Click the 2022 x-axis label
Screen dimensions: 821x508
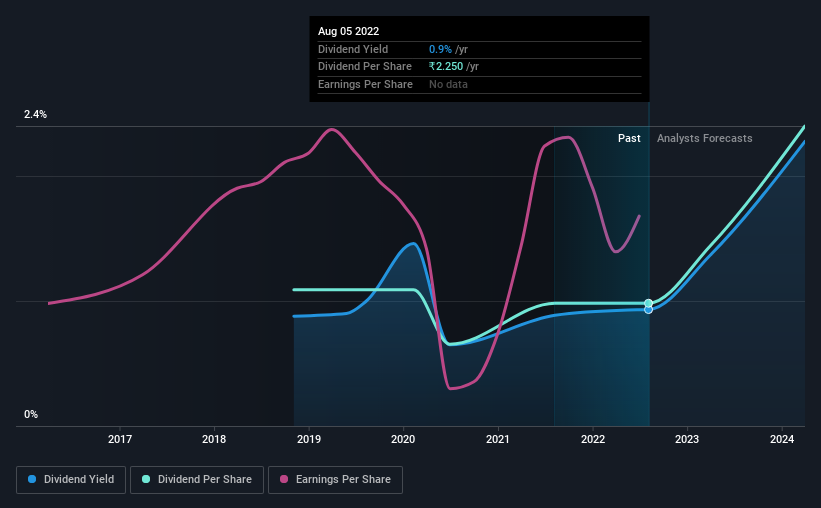click(x=593, y=439)
